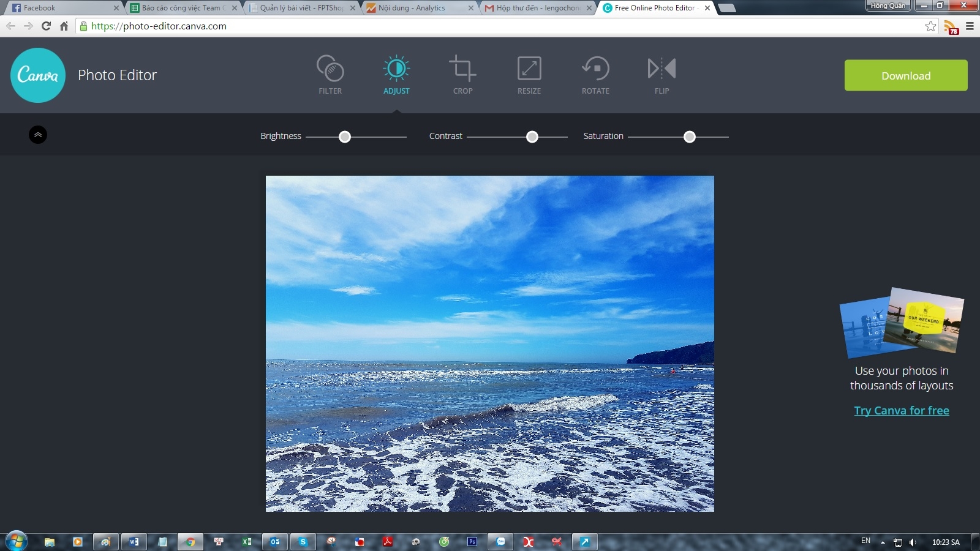Open a new browser tab
The image size is (980, 551).
727,8
